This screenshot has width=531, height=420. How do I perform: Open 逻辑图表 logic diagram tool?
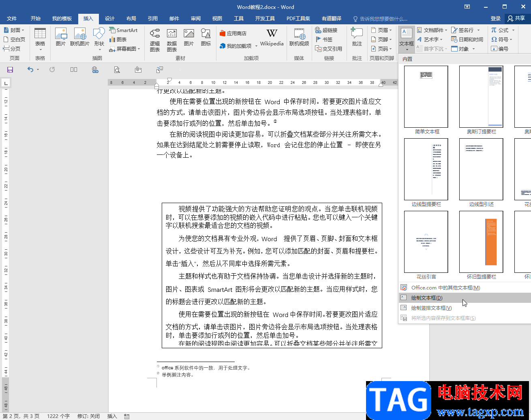coord(155,40)
